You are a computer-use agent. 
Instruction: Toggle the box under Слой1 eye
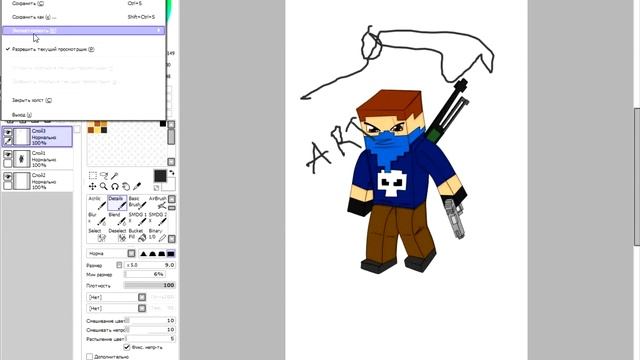pos(8,163)
